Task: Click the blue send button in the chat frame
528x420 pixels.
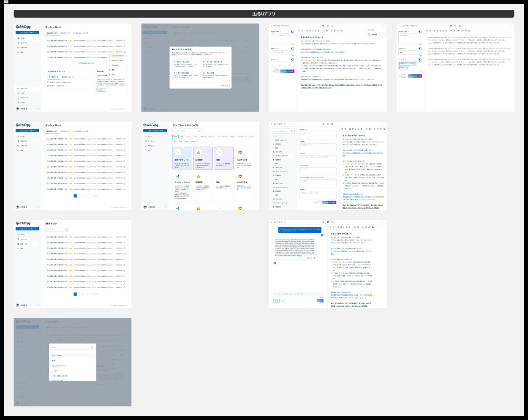Action: [320, 301]
